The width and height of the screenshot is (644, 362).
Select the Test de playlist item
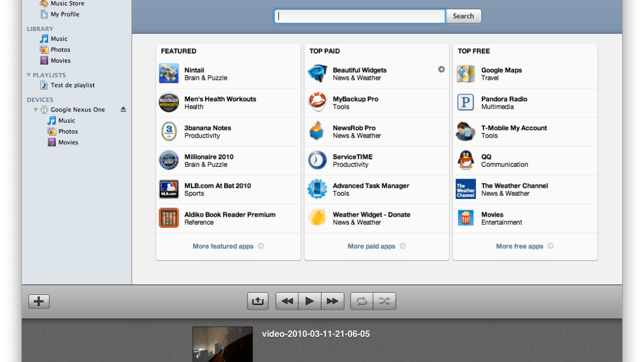(72, 85)
